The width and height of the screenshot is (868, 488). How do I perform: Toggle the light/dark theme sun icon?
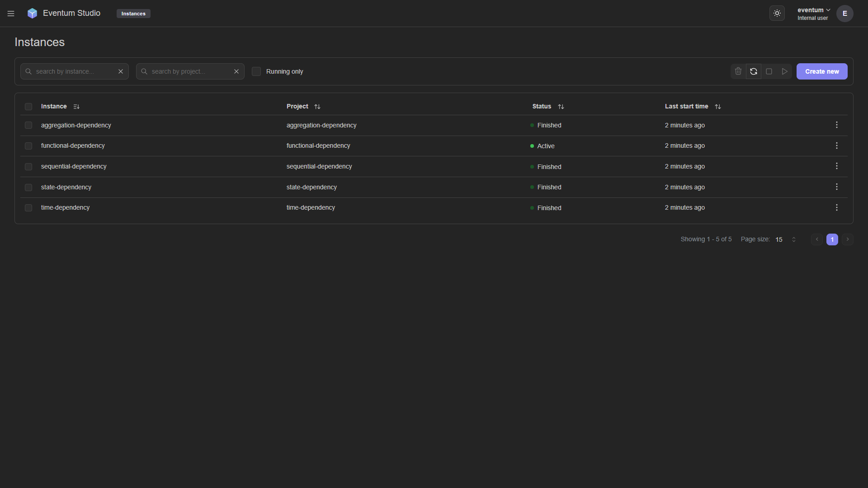(777, 14)
